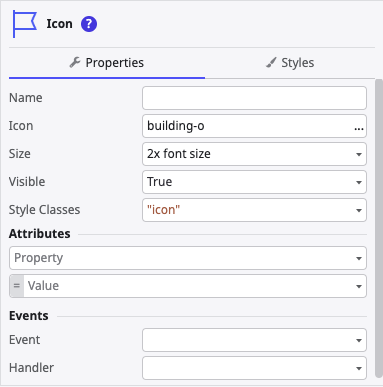Click the Icon title text in header
The height and width of the screenshot is (387, 383).
[59, 24]
